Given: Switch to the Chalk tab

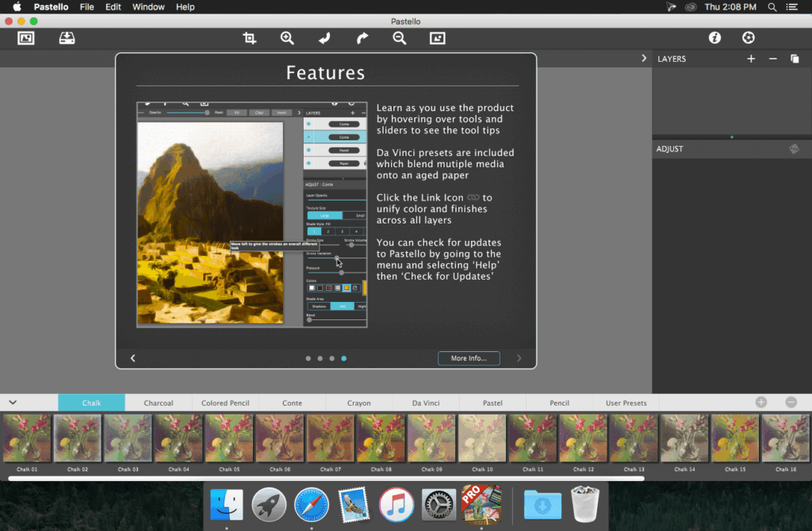Looking at the screenshot, I should (x=92, y=403).
